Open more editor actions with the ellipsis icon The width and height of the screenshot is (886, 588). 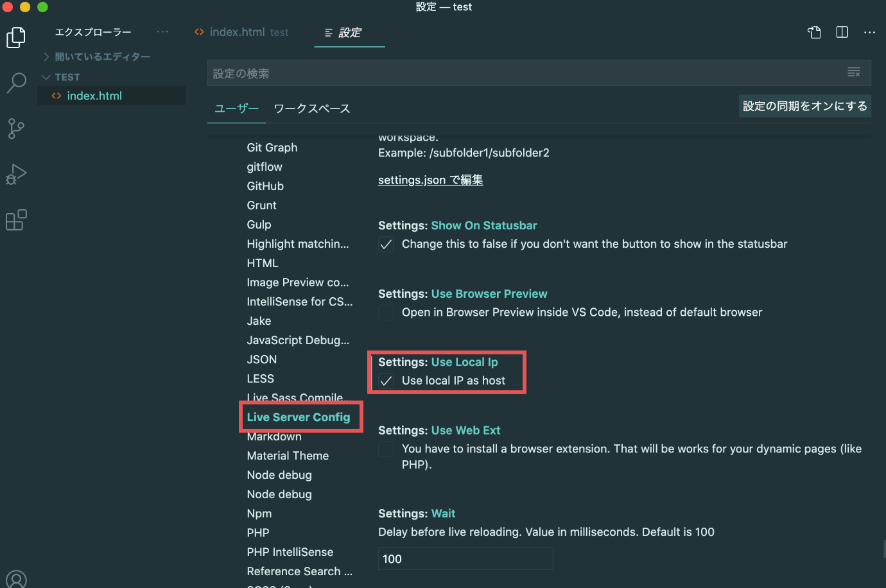click(870, 31)
